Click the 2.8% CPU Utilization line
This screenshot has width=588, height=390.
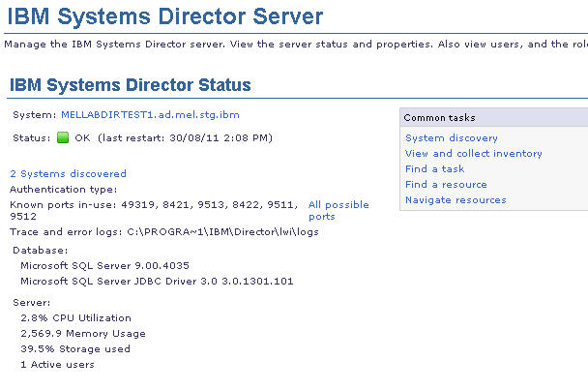click(x=75, y=318)
